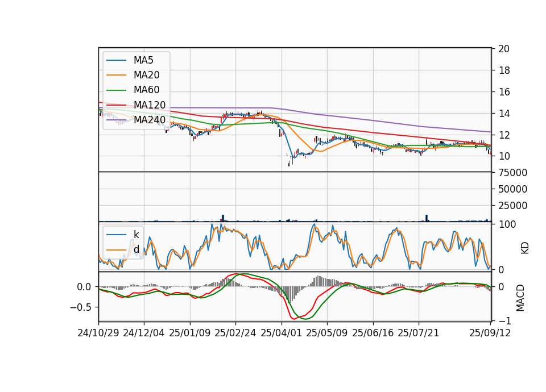The image size is (546, 392).
Task: Click the green MA60 legend line sample
Action: (116, 90)
